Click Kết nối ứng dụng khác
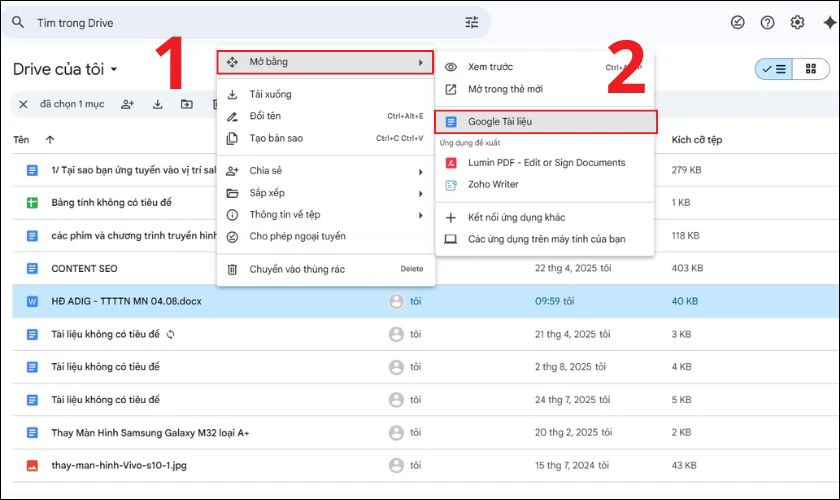The height and width of the screenshot is (500, 840). click(x=544, y=217)
